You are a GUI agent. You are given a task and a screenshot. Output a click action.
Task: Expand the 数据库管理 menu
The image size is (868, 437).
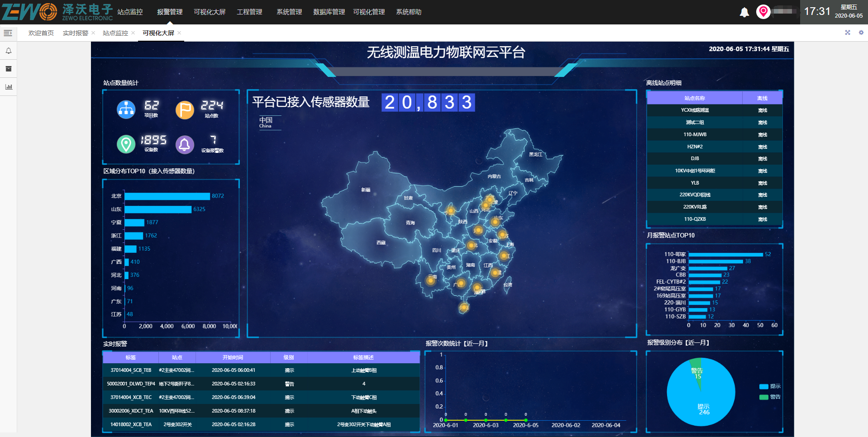[329, 12]
